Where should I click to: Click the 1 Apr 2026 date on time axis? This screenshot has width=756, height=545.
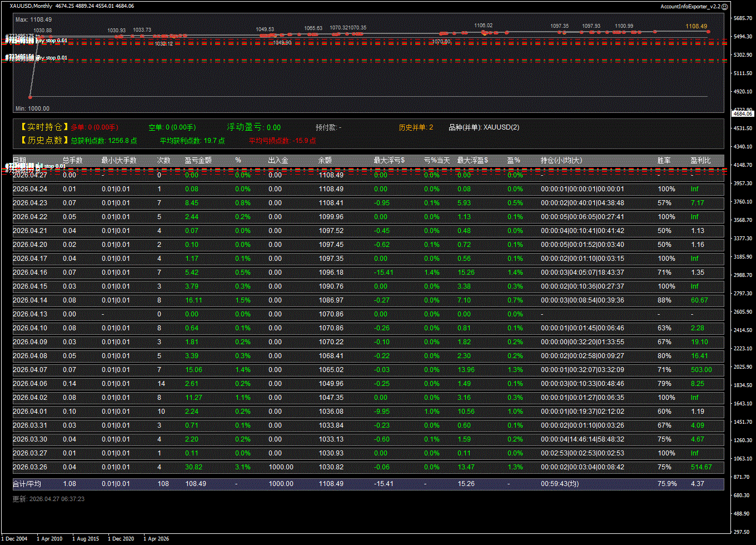(156, 538)
